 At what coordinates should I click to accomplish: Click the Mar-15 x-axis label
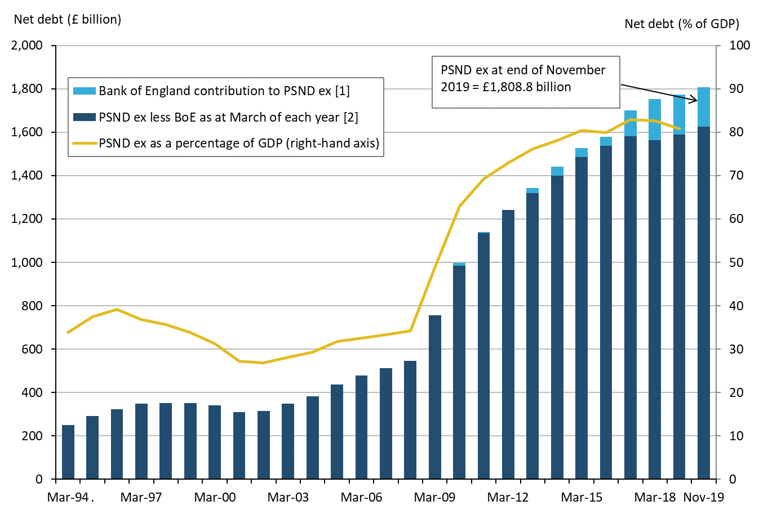coord(582,497)
